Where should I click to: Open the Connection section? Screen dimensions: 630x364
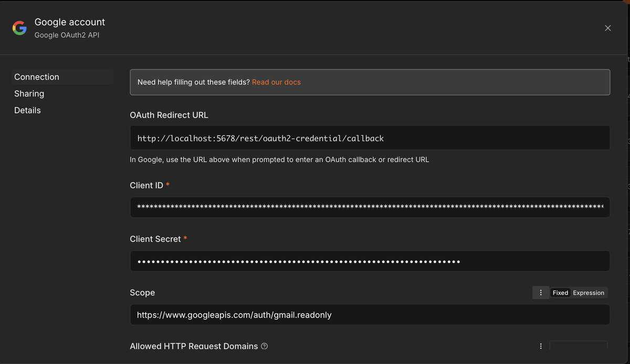click(62, 77)
